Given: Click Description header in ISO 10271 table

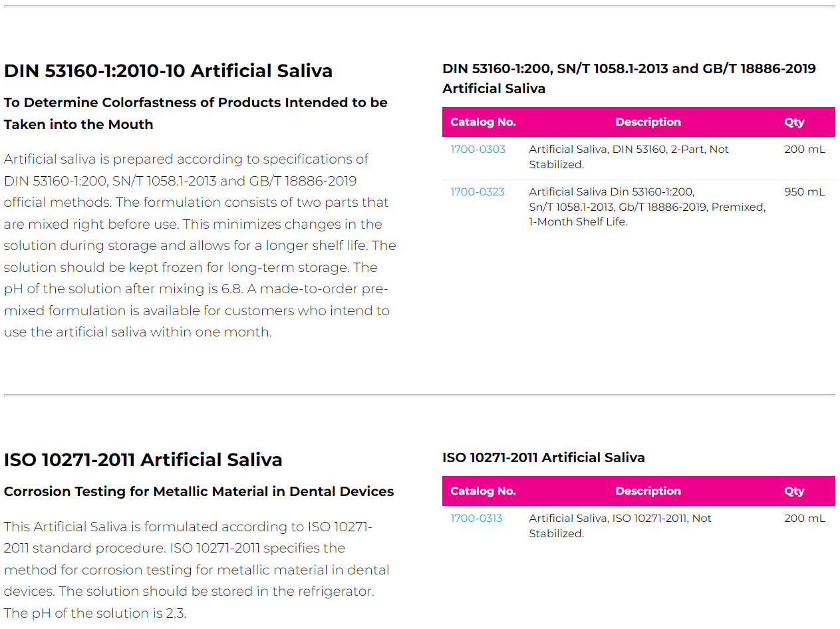Looking at the screenshot, I should pyautogui.click(x=648, y=491).
